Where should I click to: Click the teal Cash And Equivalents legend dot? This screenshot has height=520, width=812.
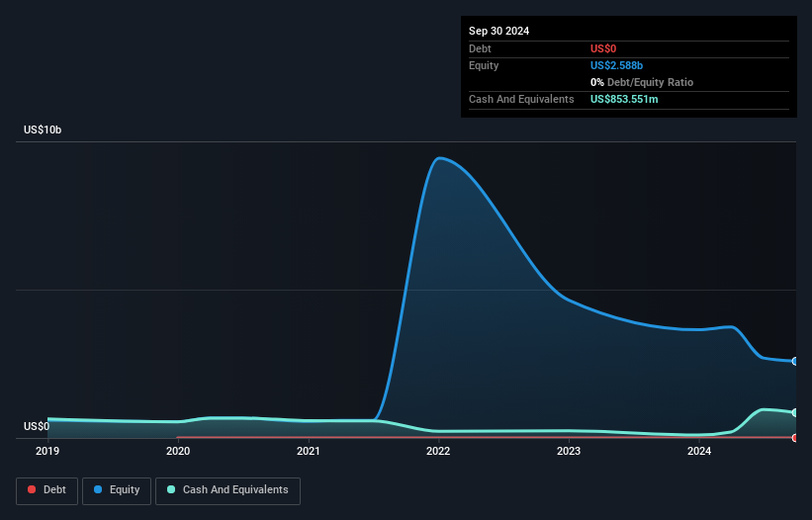[x=171, y=489]
